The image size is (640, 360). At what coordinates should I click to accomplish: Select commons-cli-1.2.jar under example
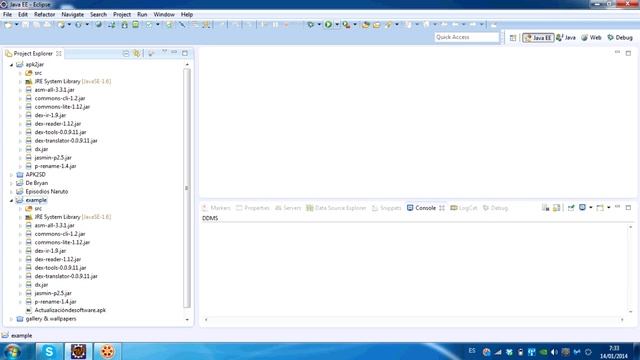click(x=60, y=234)
